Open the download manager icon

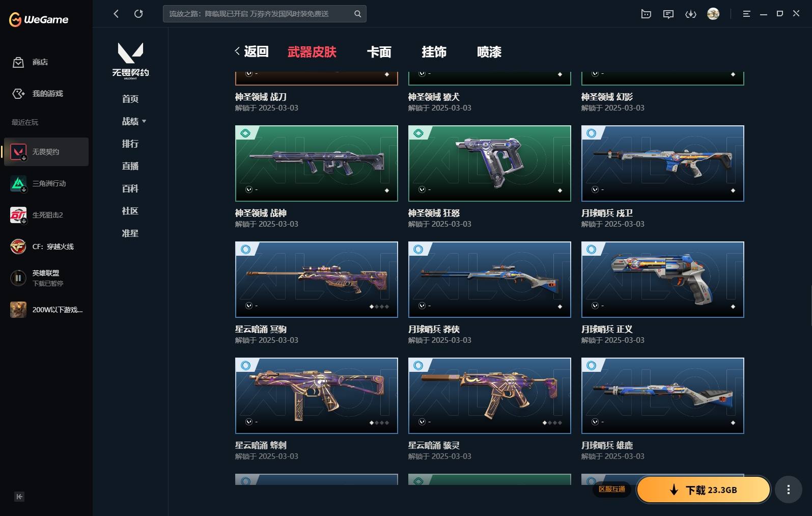[x=691, y=14]
